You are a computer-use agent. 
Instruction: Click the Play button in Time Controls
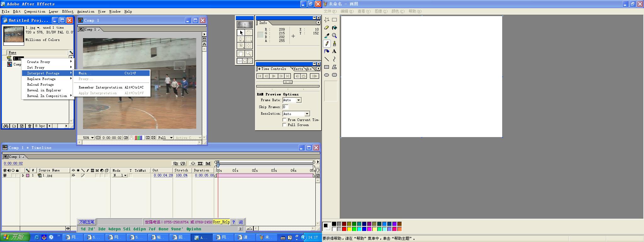[274, 76]
